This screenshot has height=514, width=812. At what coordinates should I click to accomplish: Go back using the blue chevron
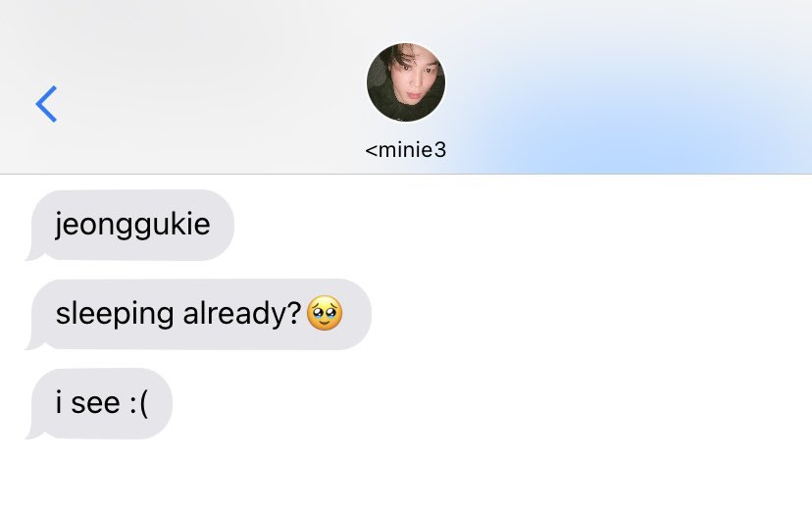(x=46, y=104)
